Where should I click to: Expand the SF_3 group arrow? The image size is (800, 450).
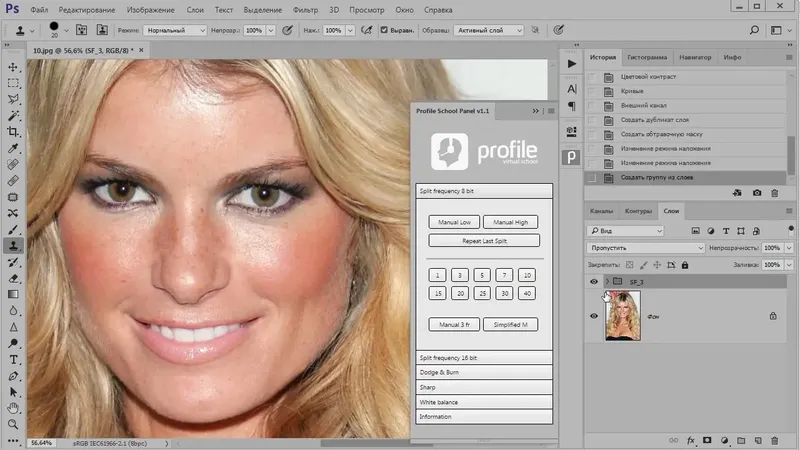pos(607,282)
